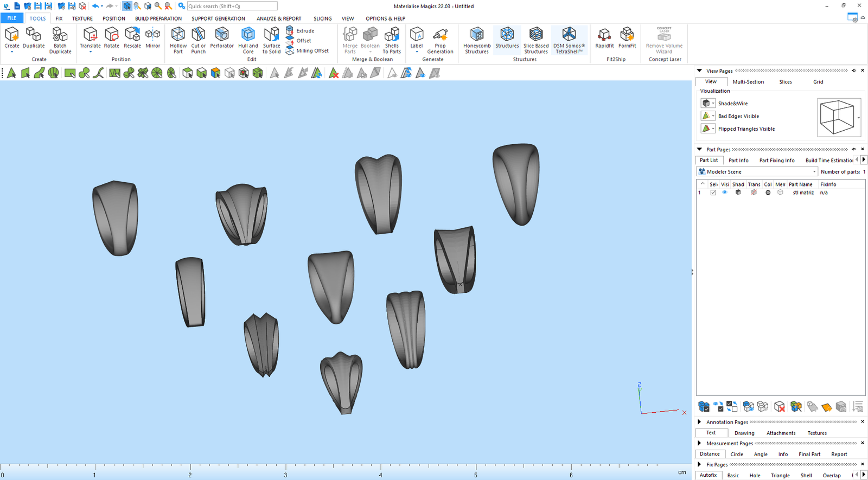Click the Hollow Part tool
The width and height of the screenshot is (868, 480).
[178, 40]
